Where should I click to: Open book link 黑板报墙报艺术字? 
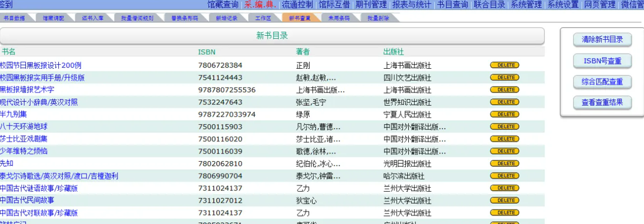(27, 89)
